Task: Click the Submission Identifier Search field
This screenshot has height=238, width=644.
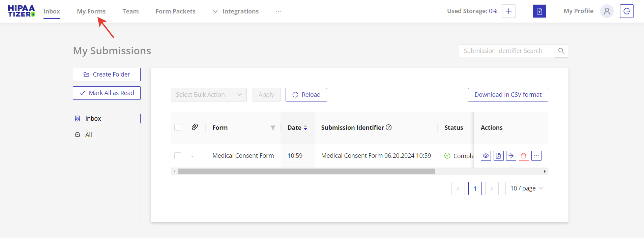Action: tap(506, 51)
